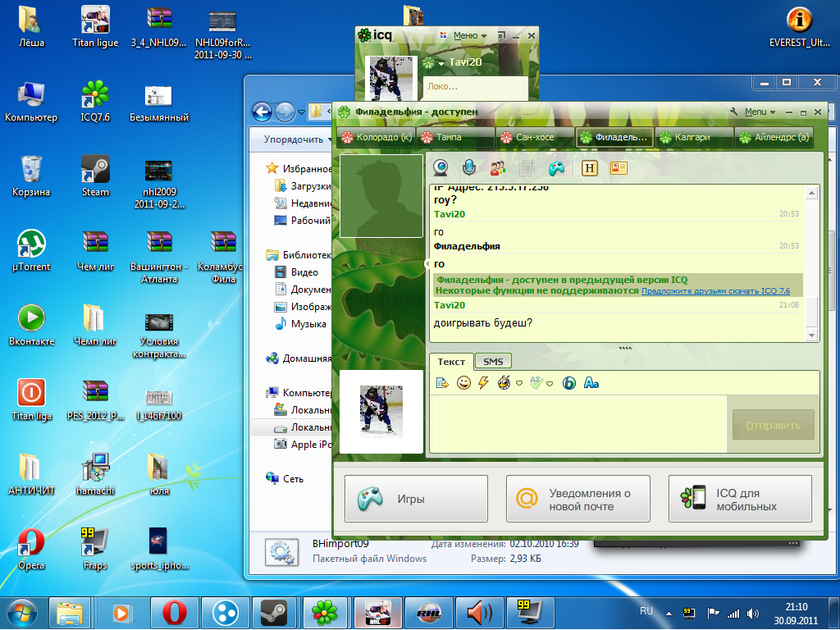This screenshot has height=630, width=840.
Task: Open the Fraps desktop shortcut
Action: coord(95,549)
